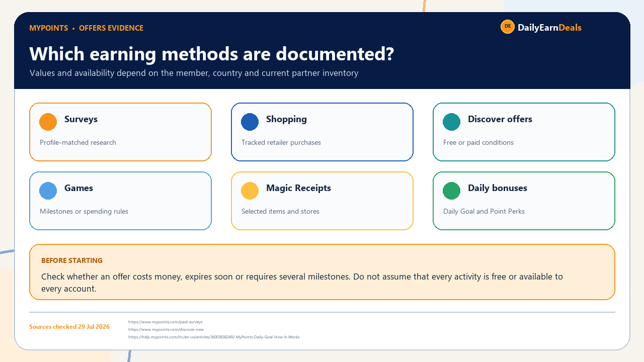Click 'Daily Goal and Point Perks' description
This screenshot has height=362, width=644.
[x=484, y=211]
